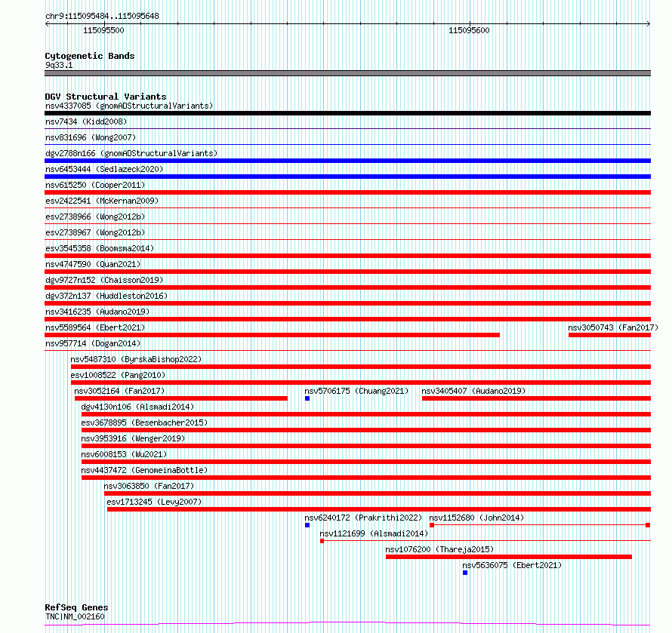
Task: Click the nsv4337085 (gnomADStructuralVariants) variant label
Action: pos(129,106)
